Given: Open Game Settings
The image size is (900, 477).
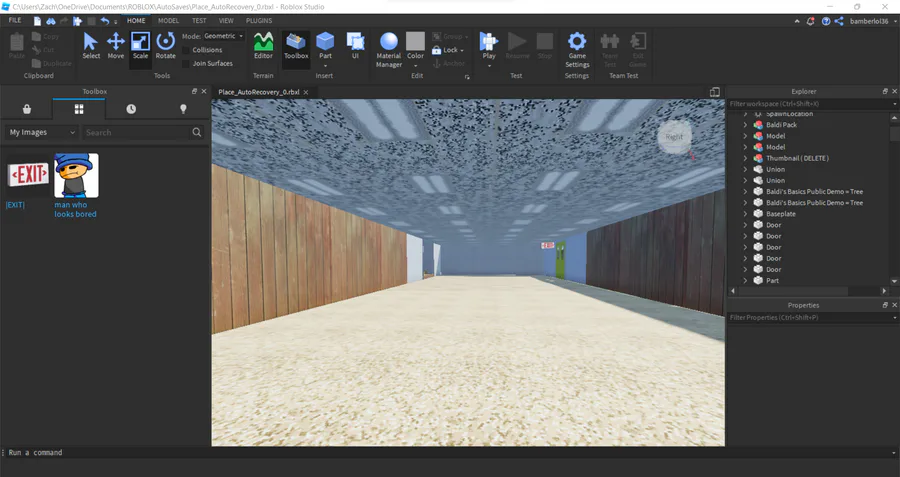Looking at the screenshot, I should 577,50.
